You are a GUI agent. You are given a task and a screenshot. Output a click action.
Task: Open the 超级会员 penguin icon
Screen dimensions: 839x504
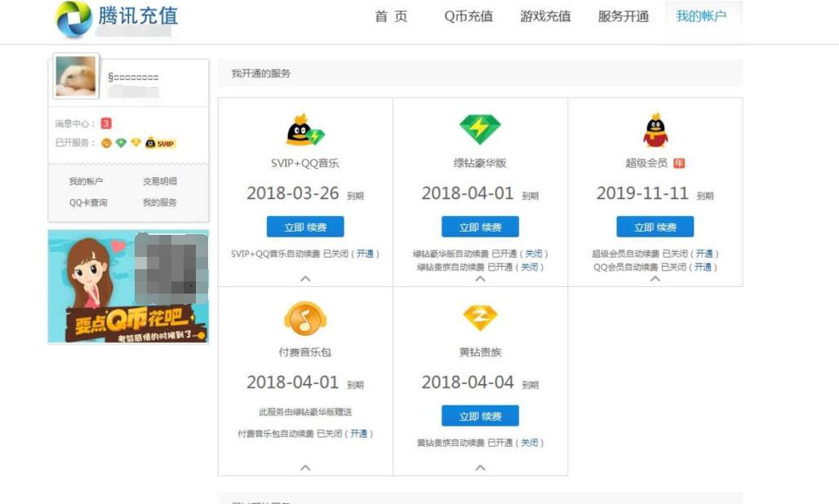655,130
